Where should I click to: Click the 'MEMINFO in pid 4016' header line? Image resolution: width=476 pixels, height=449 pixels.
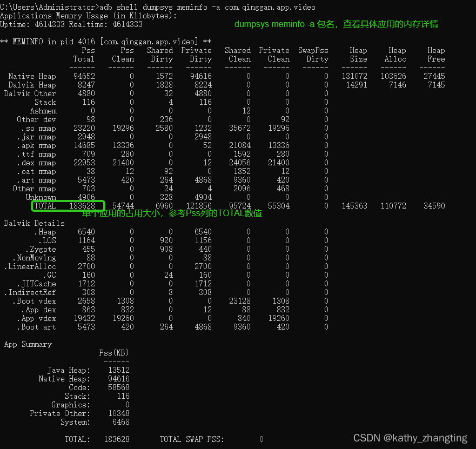(106, 42)
